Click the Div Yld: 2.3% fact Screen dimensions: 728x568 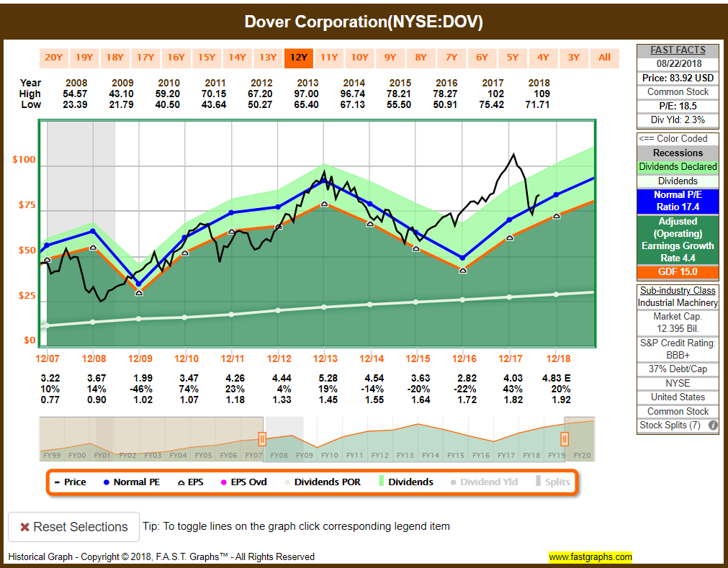pyautogui.click(x=678, y=120)
